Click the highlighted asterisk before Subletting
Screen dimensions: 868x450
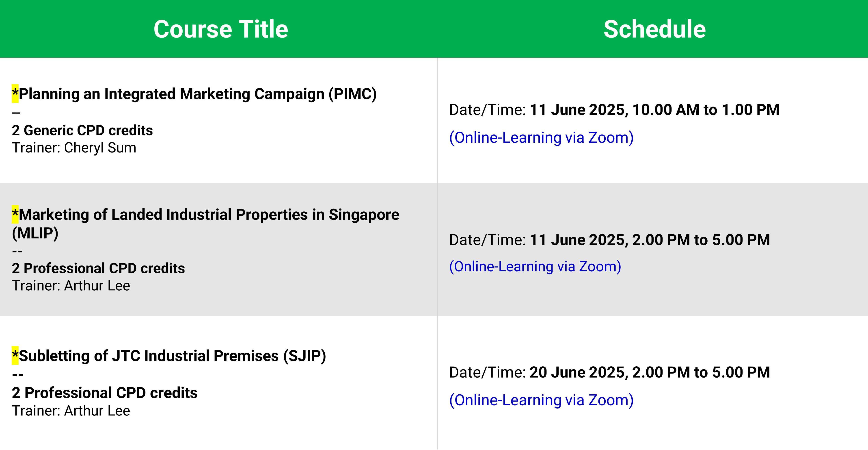(15, 356)
